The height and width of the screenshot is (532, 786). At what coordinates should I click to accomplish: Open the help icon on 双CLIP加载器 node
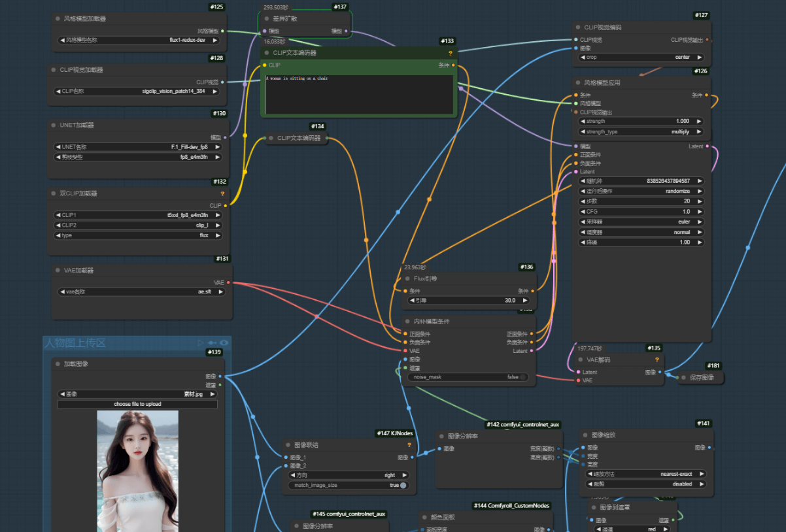coord(222,193)
